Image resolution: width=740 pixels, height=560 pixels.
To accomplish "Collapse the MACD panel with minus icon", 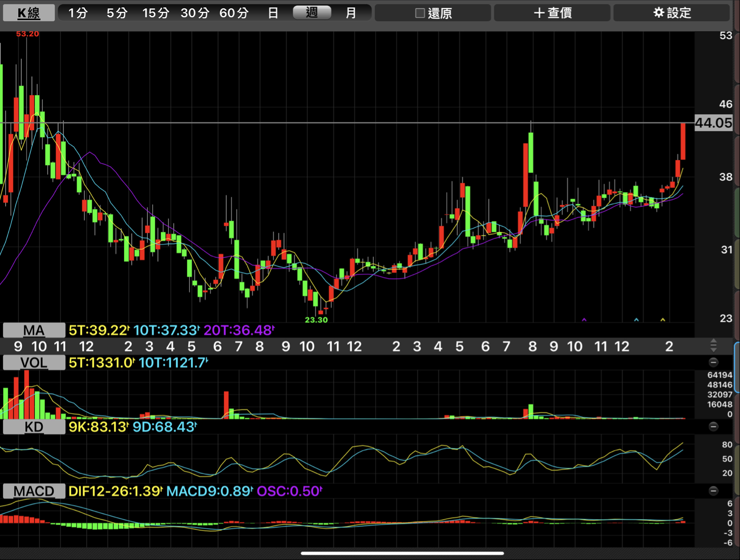I will [713, 491].
